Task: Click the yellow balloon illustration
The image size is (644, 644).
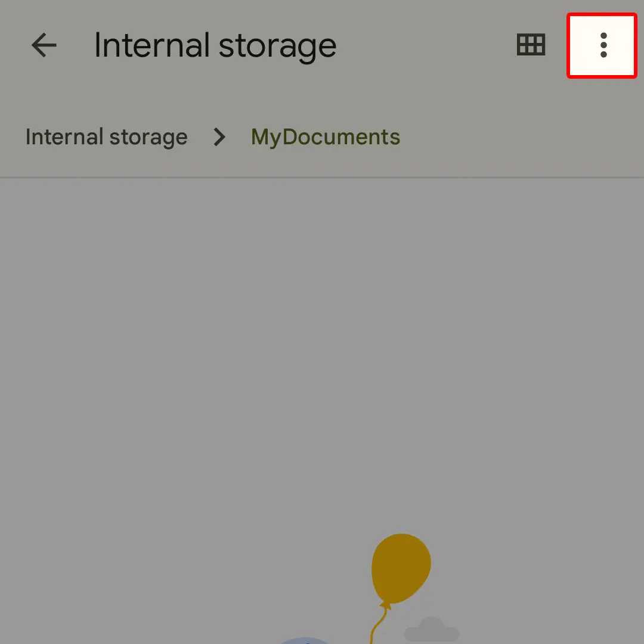Action: pos(401,568)
